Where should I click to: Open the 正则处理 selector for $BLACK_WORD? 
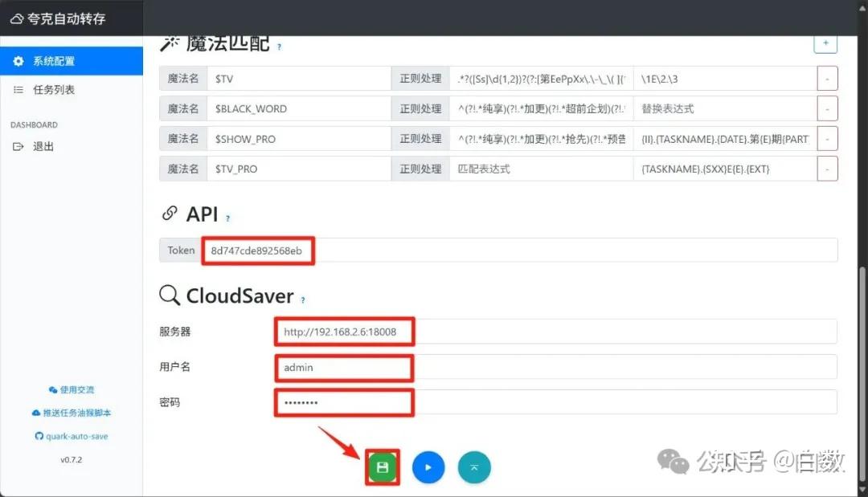[420, 108]
